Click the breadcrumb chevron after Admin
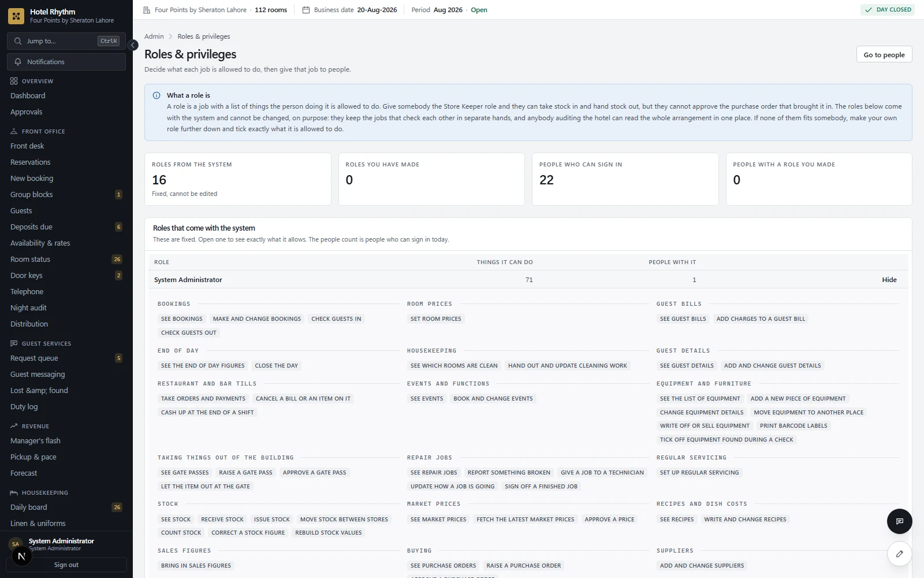The image size is (924, 578). 170,36
